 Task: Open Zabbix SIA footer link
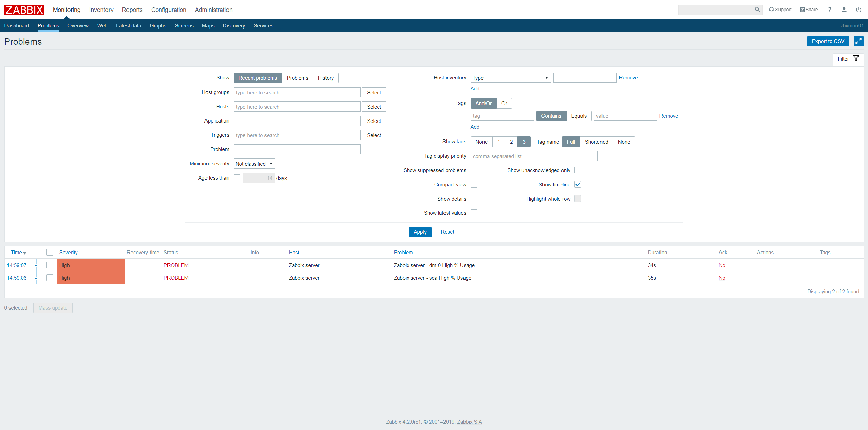[469, 422]
